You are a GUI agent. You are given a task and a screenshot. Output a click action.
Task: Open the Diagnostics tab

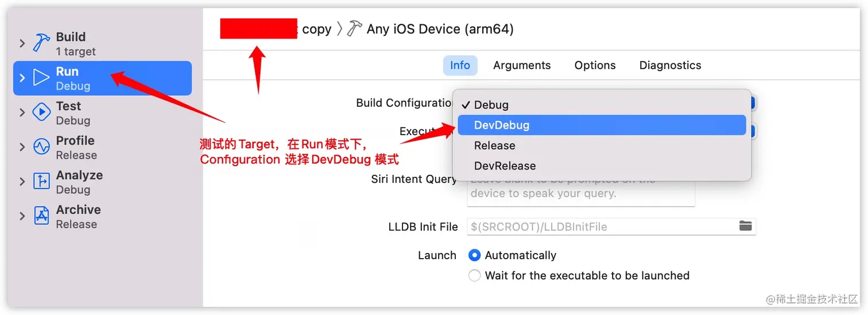[x=670, y=66]
